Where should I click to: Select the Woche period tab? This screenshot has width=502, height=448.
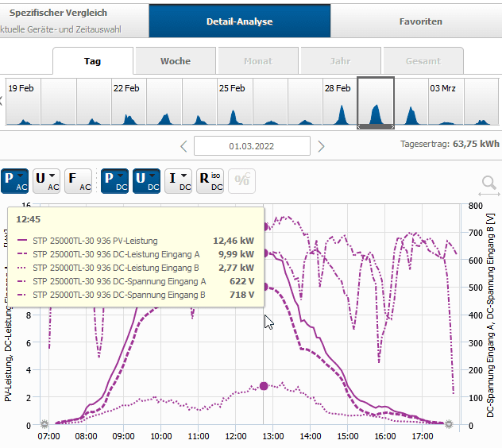176,61
